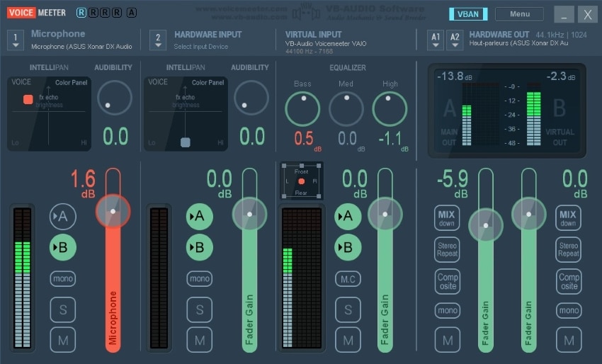Image resolution: width=602 pixels, height=364 pixels.
Task: Toggle Composite on bus B
Action: tap(569, 281)
